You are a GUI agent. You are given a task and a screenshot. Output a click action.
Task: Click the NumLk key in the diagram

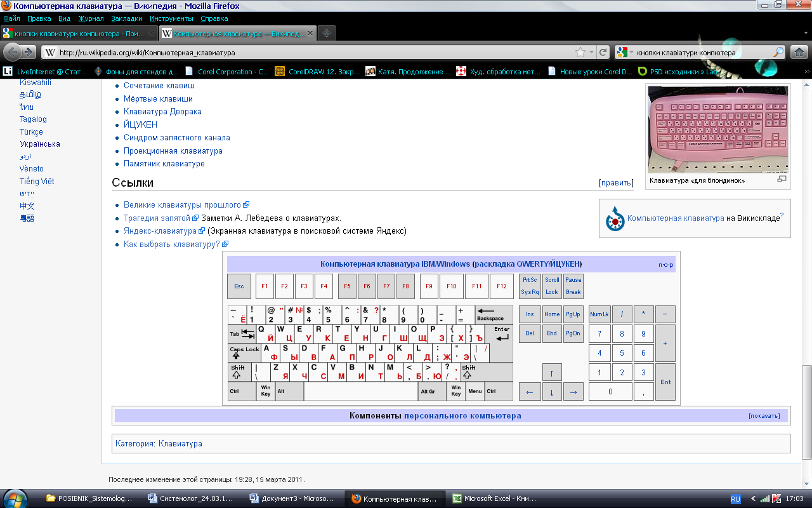coord(599,314)
